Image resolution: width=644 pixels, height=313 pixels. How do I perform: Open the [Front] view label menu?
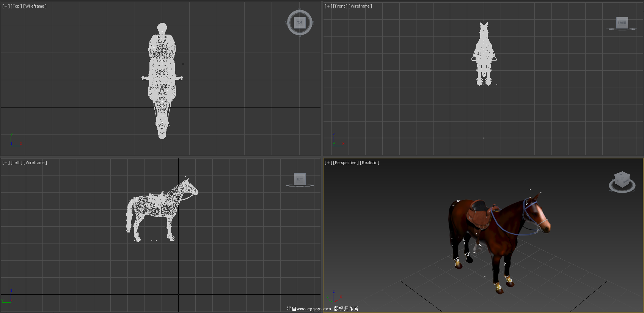[x=340, y=6]
